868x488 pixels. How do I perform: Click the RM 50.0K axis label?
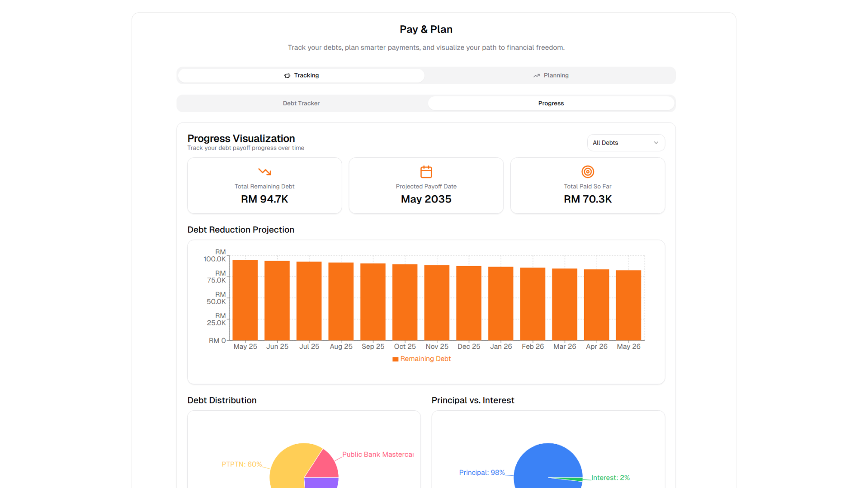pyautogui.click(x=216, y=298)
